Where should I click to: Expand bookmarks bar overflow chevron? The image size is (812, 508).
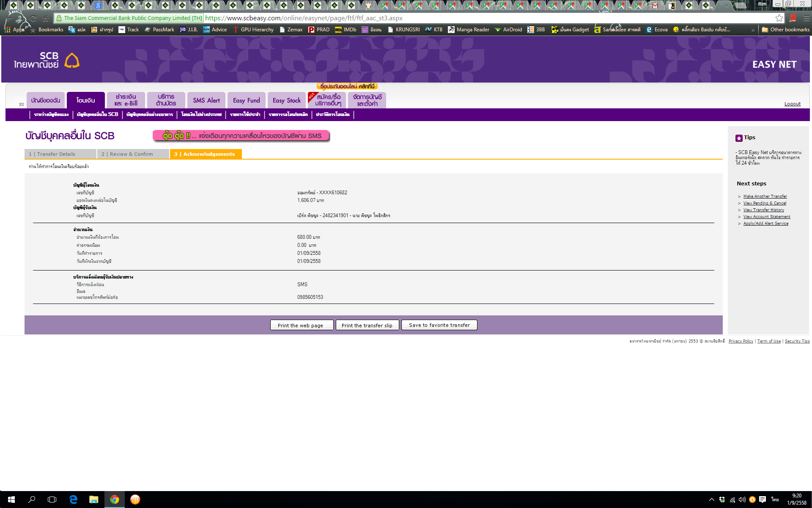pyautogui.click(x=753, y=30)
